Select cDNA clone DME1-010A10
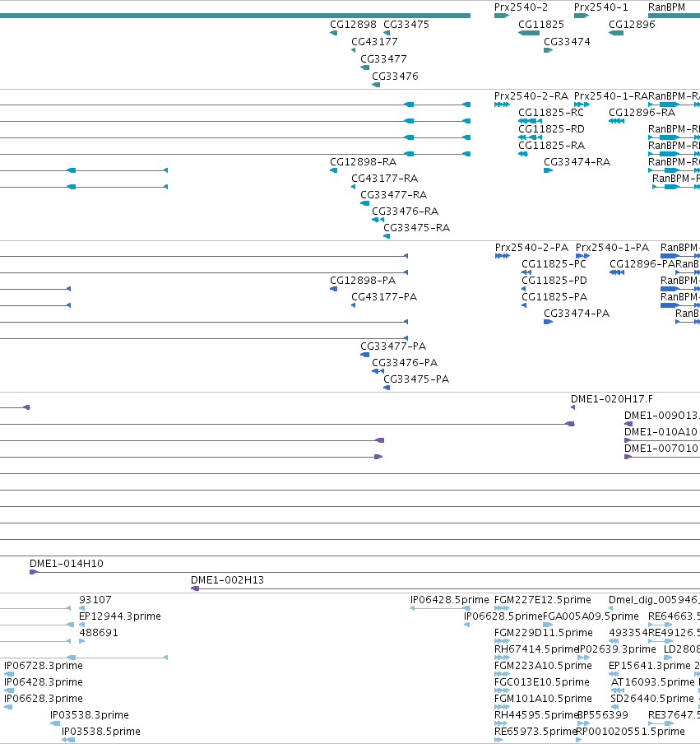700x744 pixels. [x=661, y=432]
